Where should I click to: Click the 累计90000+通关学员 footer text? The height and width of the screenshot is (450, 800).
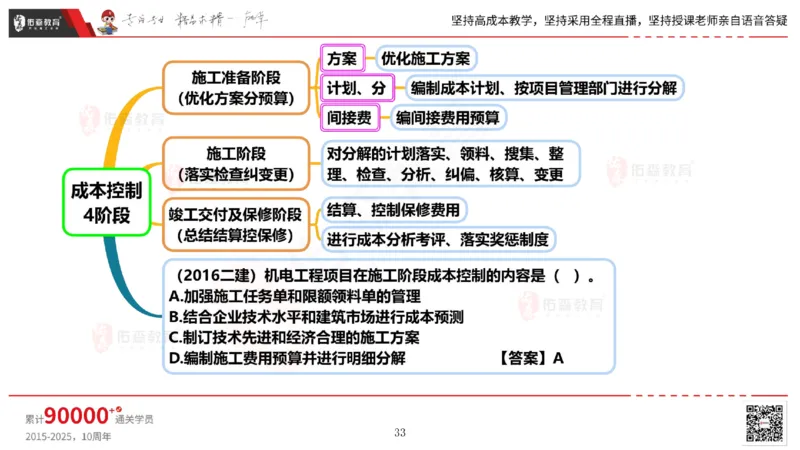89,416
